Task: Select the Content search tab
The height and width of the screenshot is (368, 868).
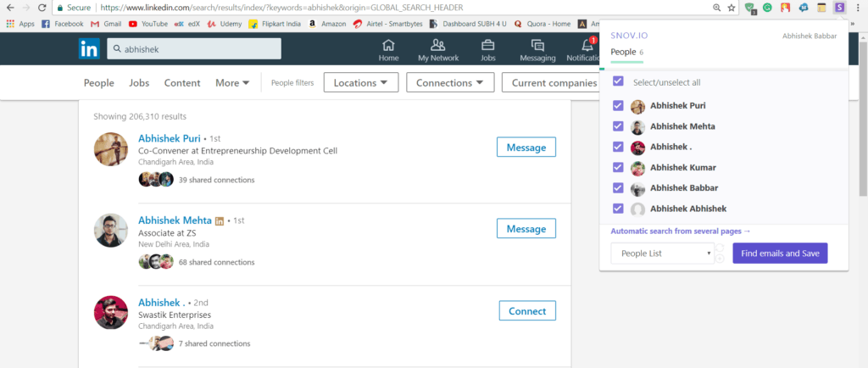Action: click(182, 82)
